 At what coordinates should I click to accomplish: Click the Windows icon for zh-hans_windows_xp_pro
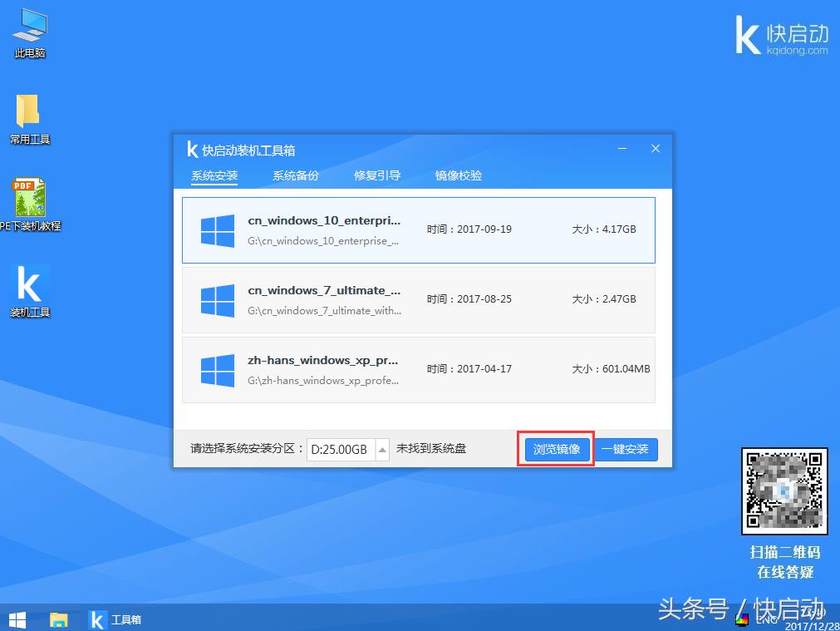[216, 371]
